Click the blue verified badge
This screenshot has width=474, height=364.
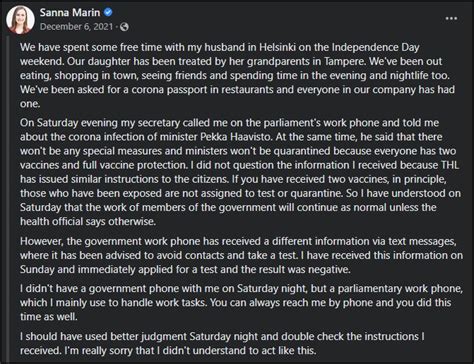[x=108, y=12]
